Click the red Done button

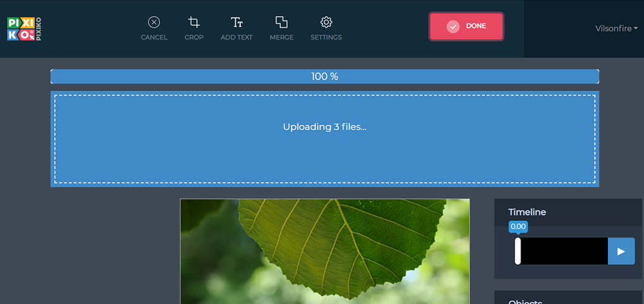466,26
